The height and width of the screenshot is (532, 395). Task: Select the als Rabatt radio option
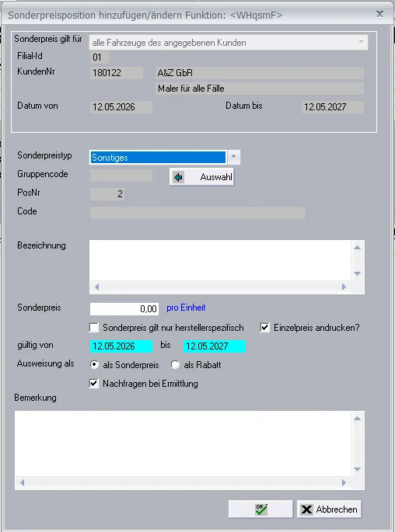click(x=175, y=365)
